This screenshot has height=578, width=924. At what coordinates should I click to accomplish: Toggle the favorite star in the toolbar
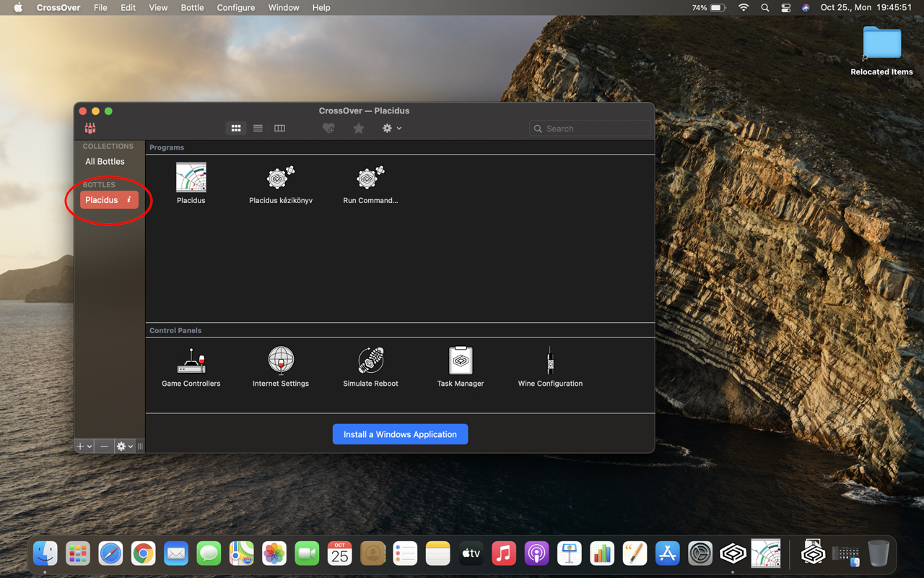coord(359,129)
